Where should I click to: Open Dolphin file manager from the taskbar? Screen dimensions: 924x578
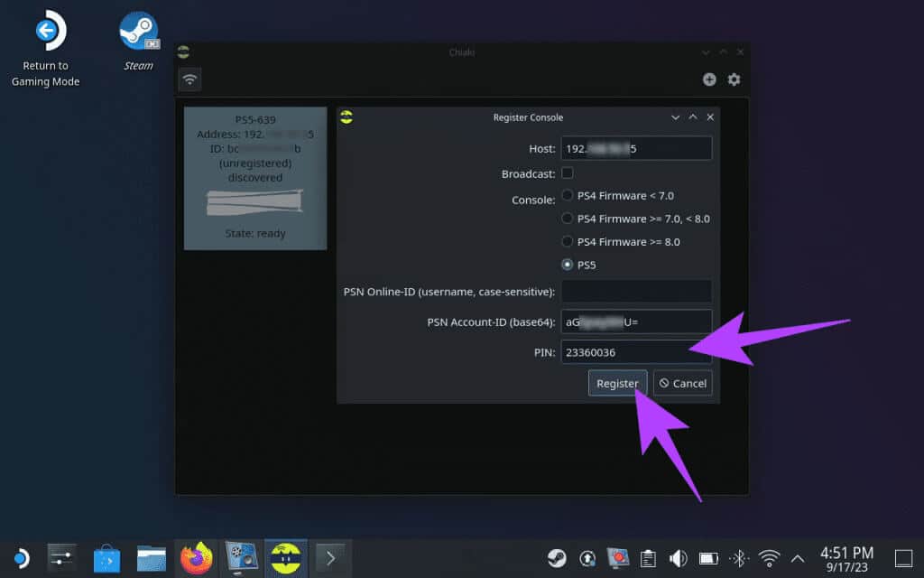coord(152,558)
